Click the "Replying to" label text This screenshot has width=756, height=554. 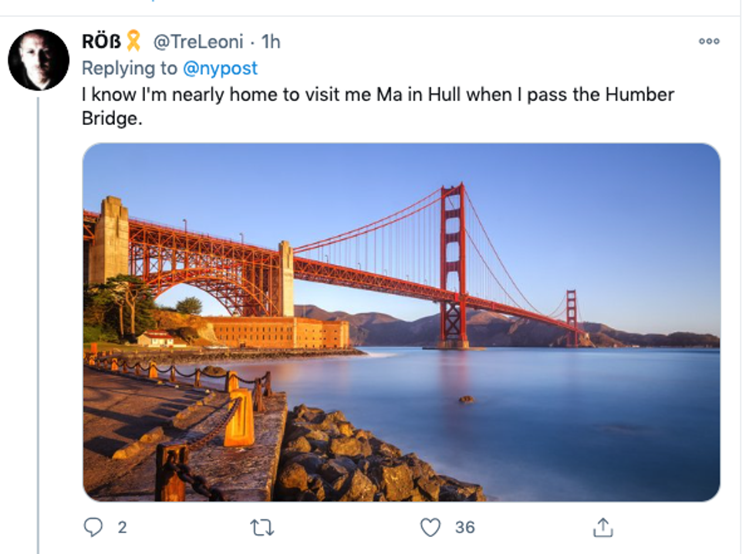[130, 68]
